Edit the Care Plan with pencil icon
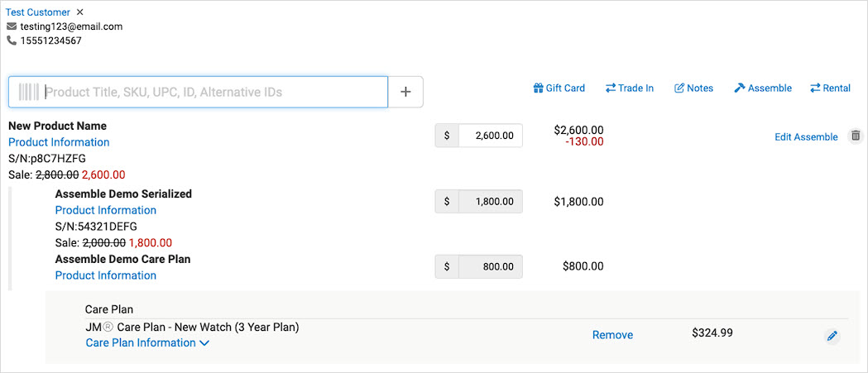 click(x=832, y=336)
